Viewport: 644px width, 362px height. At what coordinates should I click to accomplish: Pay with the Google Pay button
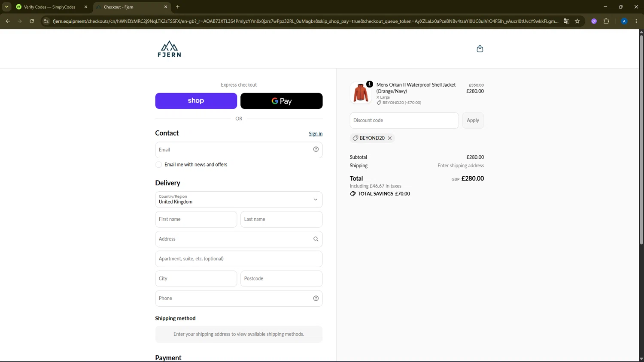click(281, 101)
